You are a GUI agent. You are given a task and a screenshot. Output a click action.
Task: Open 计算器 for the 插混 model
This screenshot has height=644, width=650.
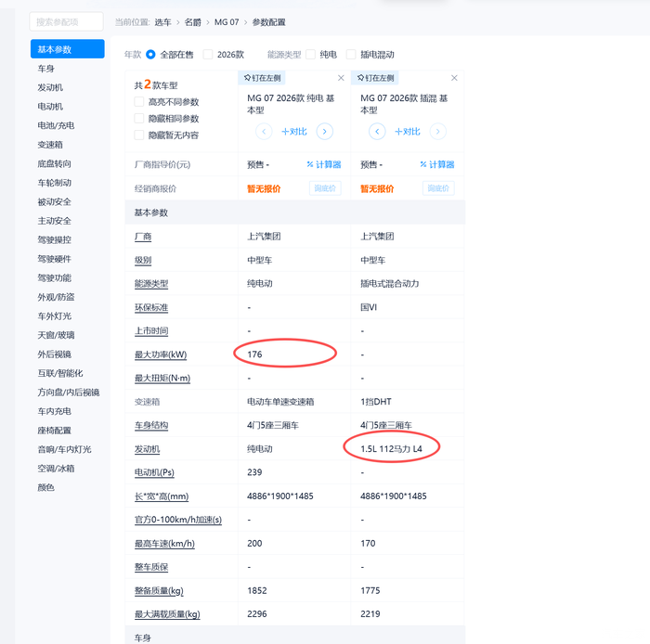(x=437, y=165)
